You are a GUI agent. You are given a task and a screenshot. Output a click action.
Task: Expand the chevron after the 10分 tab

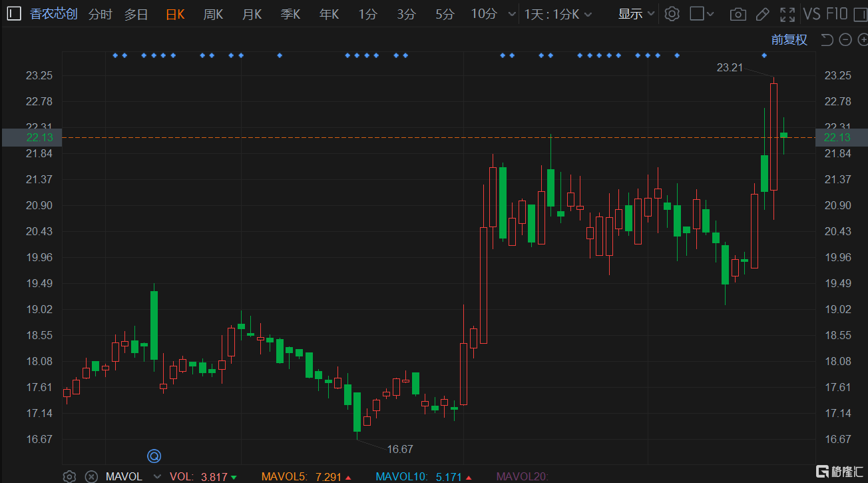pos(511,14)
